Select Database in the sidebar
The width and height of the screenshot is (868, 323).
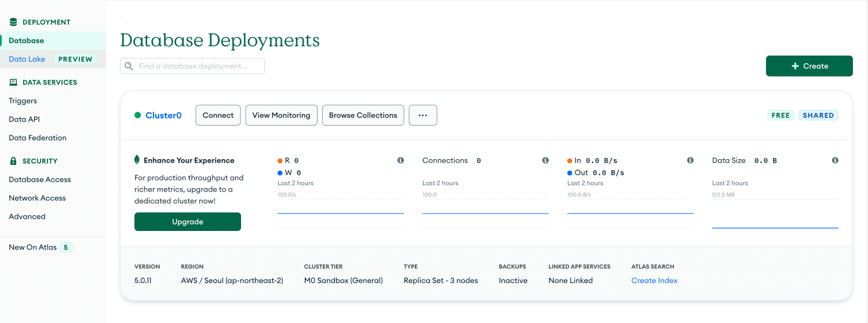click(x=53, y=41)
